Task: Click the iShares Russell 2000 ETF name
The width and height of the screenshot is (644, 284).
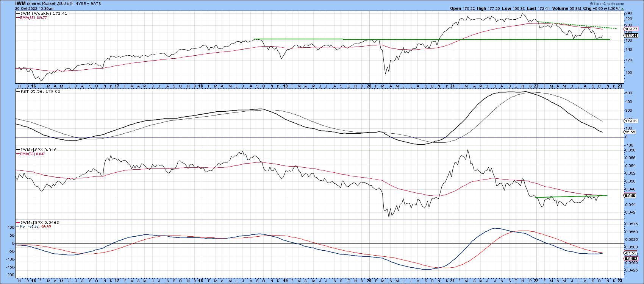Action: pyautogui.click(x=51, y=3)
